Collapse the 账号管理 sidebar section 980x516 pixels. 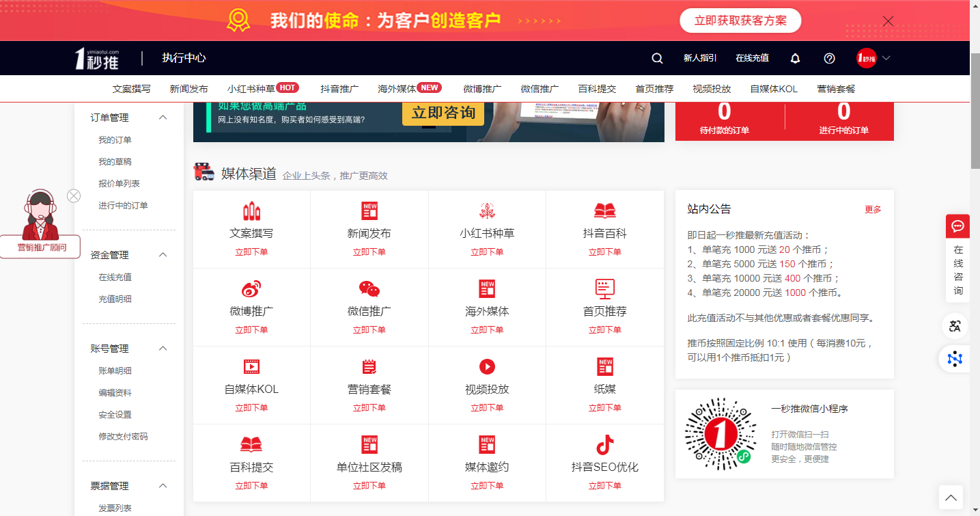click(x=163, y=349)
